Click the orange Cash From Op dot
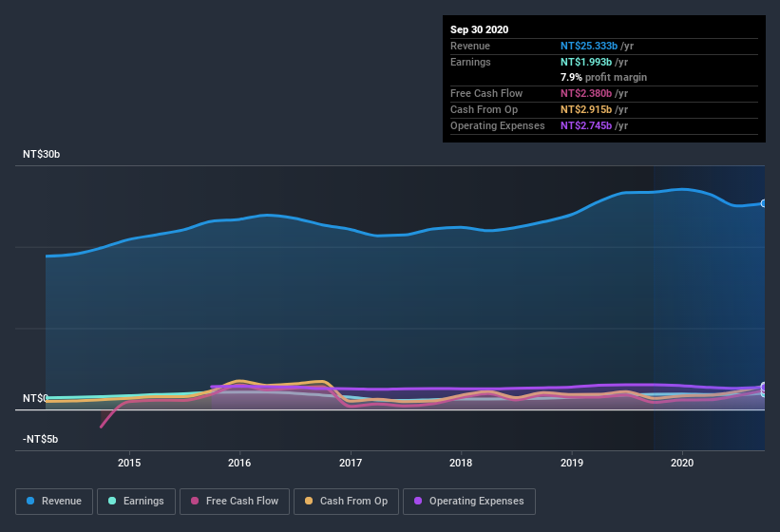This screenshot has width=780, height=532. point(309,501)
